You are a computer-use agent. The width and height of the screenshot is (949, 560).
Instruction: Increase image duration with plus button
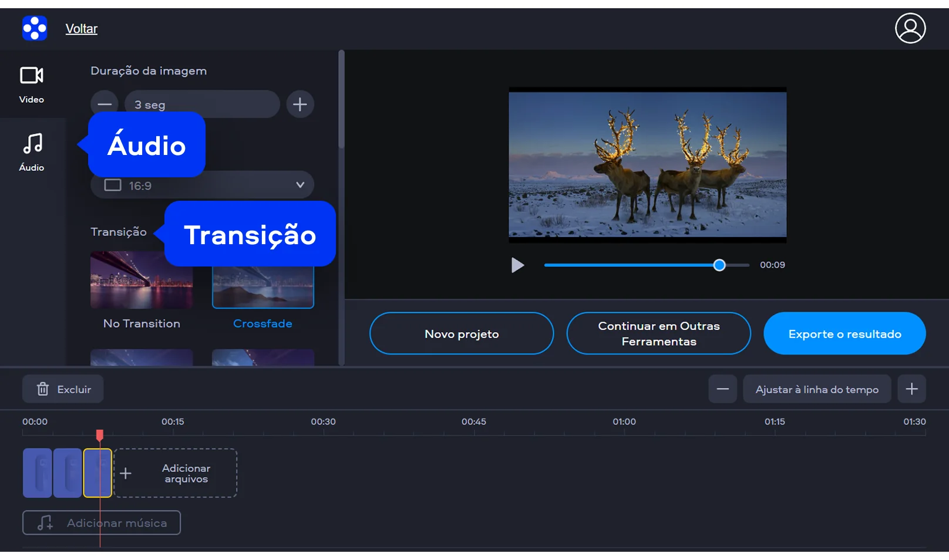pyautogui.click(x=300, y=104)
